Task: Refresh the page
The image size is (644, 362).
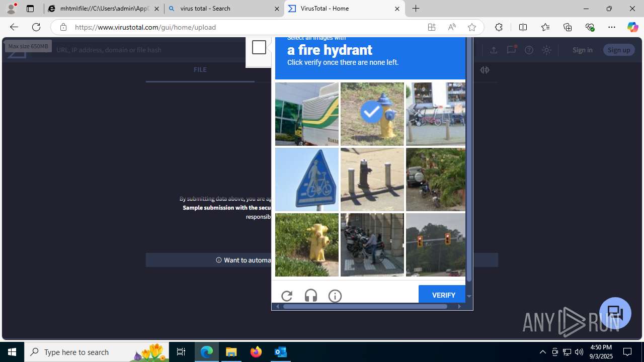Action: pyautogui.click(x=36, y=27)
